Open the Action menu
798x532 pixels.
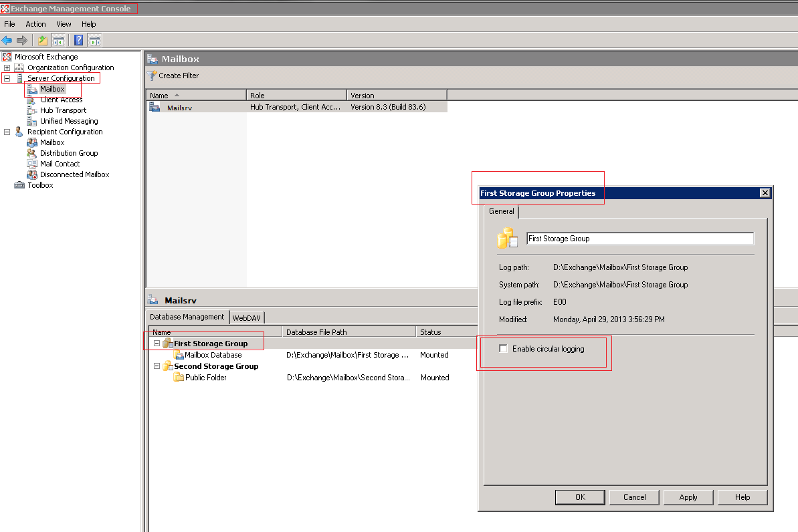click(x=35, y=24)
